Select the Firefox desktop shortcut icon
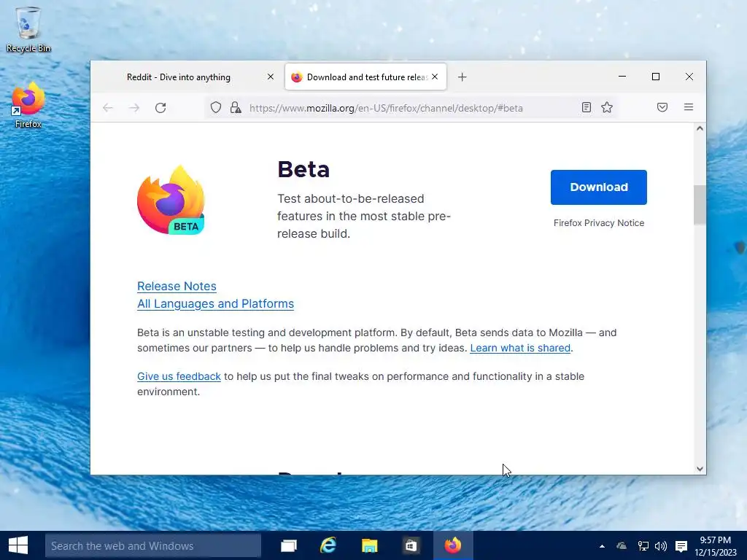This screenshot has height=560, width=747. (28, 105)
